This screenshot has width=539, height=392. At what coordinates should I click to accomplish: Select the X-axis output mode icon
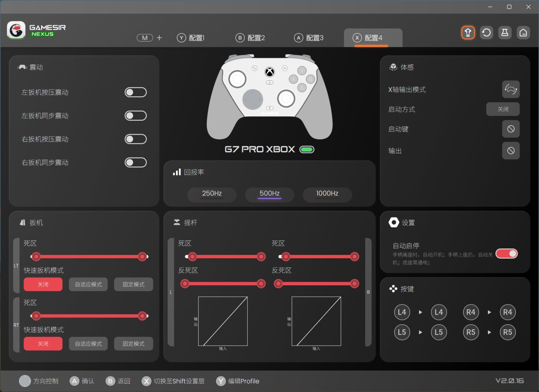coord(511,89)
